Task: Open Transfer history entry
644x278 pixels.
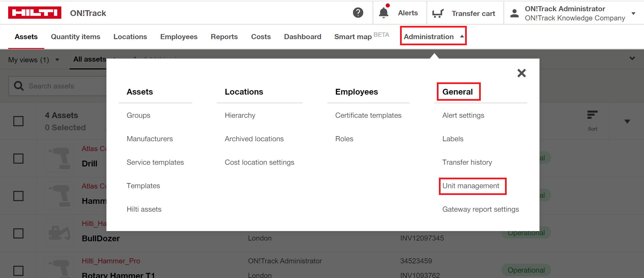Action: coord(467,162)
